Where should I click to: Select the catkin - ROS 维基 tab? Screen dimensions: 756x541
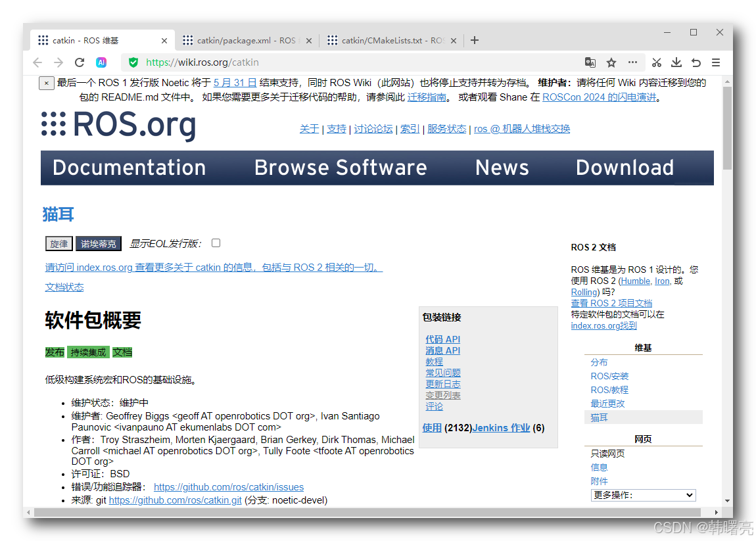103,40
